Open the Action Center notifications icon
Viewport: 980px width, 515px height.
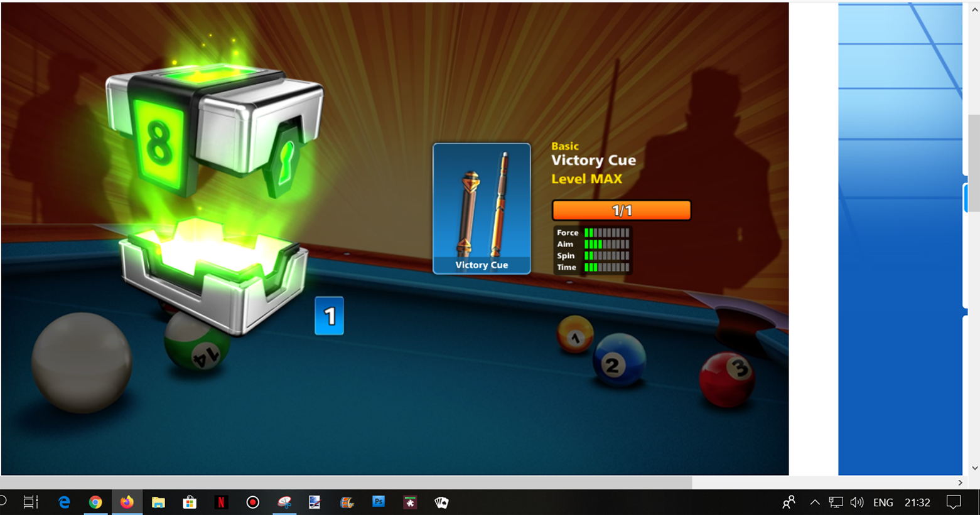(x=954, y=502)
